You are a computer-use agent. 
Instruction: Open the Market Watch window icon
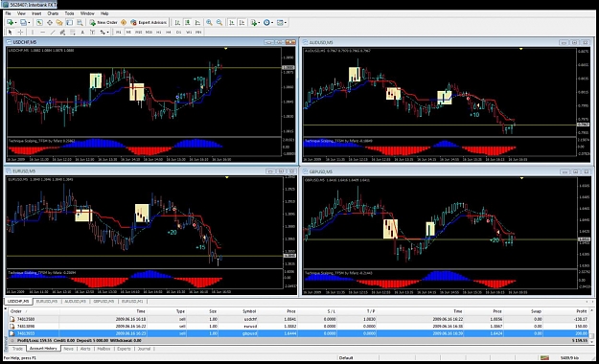tap(39, 23)
